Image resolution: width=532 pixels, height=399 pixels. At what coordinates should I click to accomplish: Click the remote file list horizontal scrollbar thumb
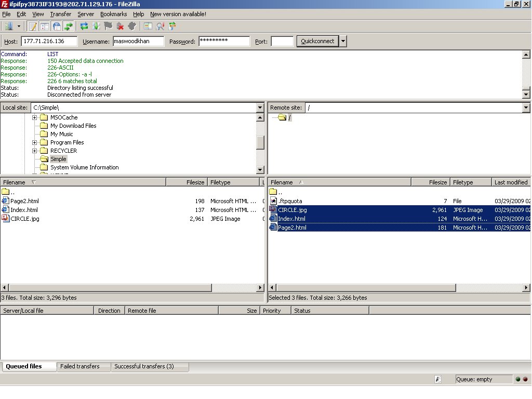[366, 288]
